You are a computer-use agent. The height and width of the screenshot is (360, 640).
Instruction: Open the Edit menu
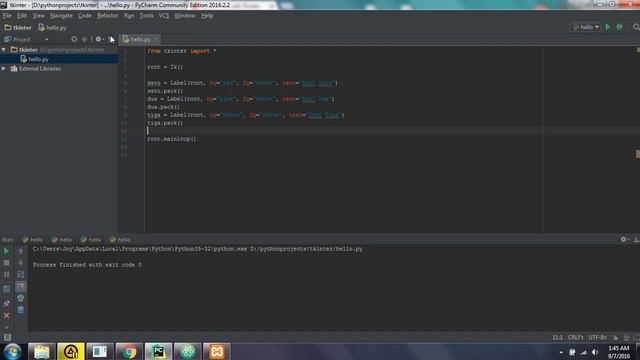[22, 16]
